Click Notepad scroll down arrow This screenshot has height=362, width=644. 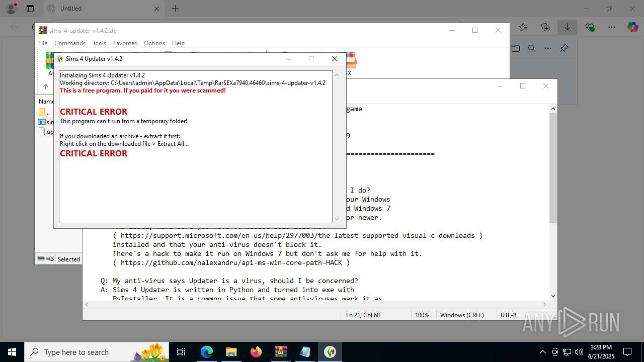pyautogui.click(x=553, y=296)
